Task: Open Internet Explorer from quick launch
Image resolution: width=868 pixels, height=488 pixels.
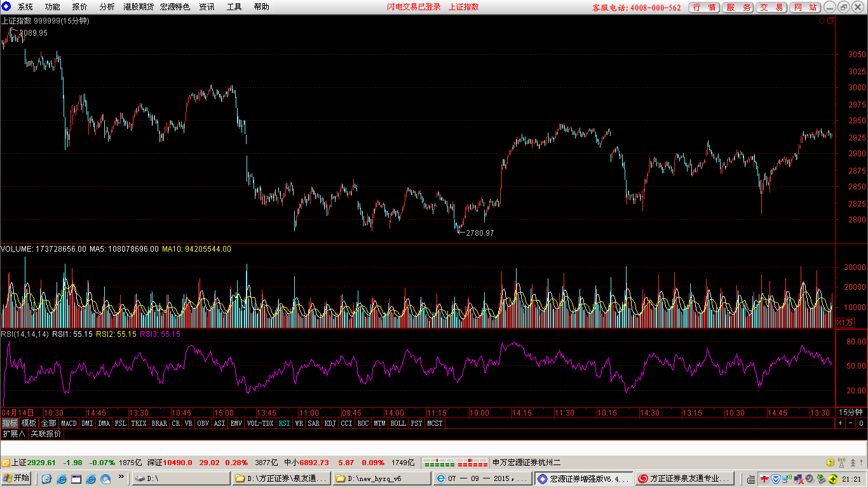Action: (62, 478)
